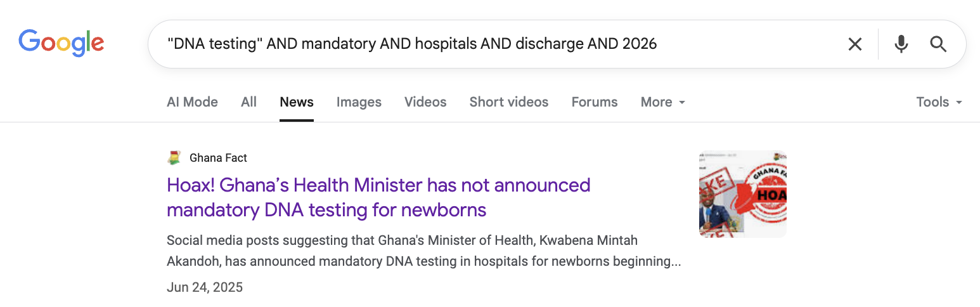The width and height of the screenshot is (980, 307).
Task: Open the Forums tab
Action: click(x=594, y=102)
